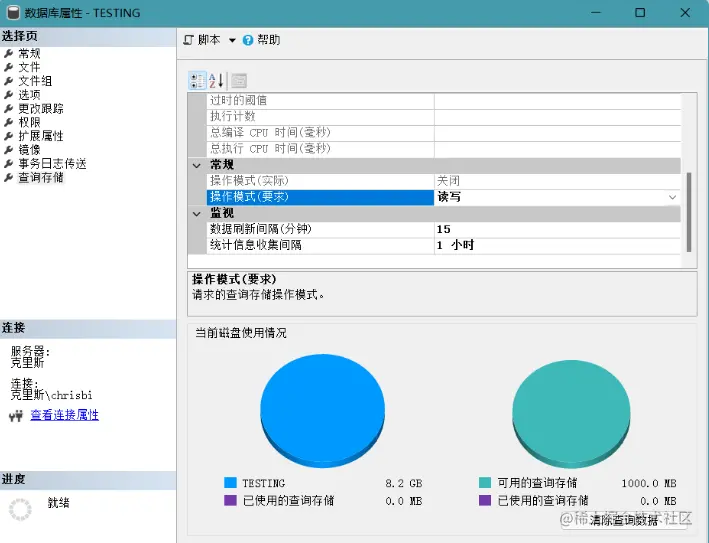Collapse the 监视 category in property grid
The height and width of the screenshot is (543, 709).
pos(197,214)
